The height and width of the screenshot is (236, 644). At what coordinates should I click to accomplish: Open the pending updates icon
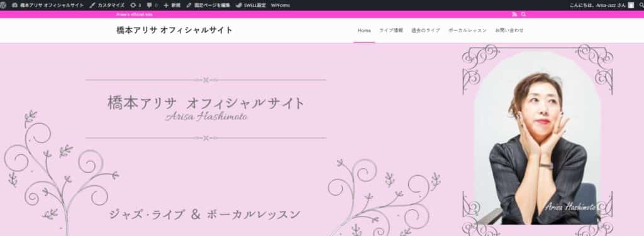133,5
